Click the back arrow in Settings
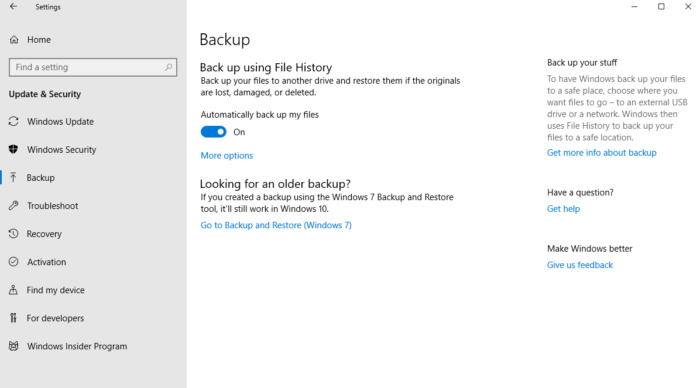The image size is (700, 388). tap(13, 7)
